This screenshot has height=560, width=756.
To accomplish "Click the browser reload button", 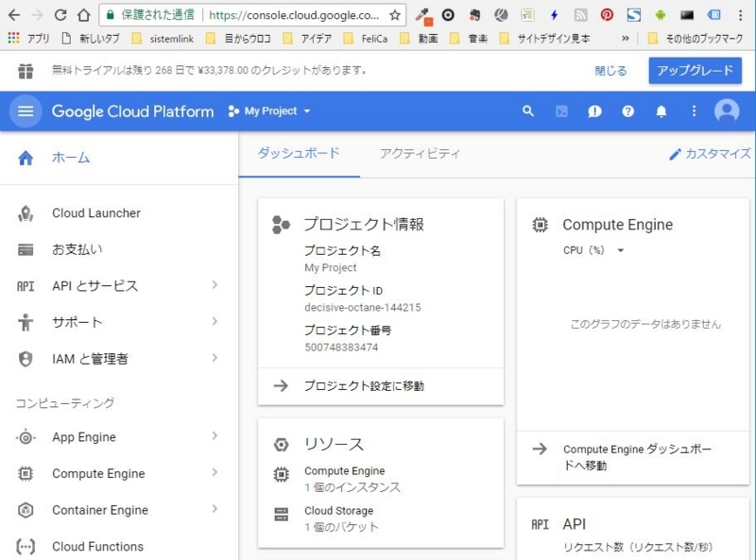I will click(60, 15).
